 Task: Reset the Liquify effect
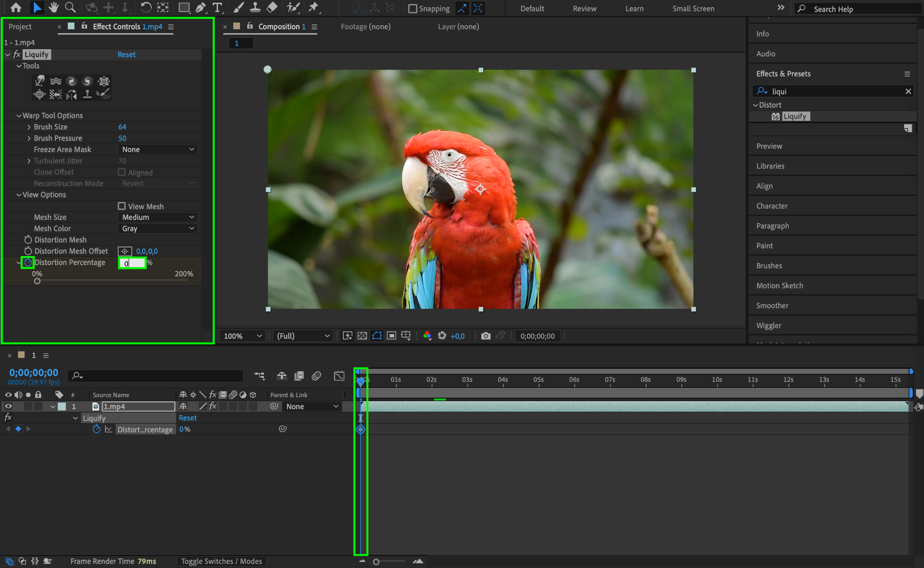click(126, 55)
